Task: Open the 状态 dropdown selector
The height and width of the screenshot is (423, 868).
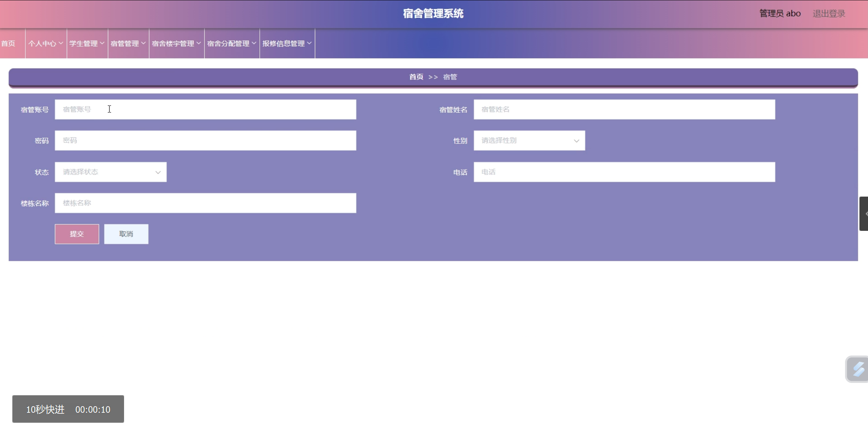Action: click(111, 172)
